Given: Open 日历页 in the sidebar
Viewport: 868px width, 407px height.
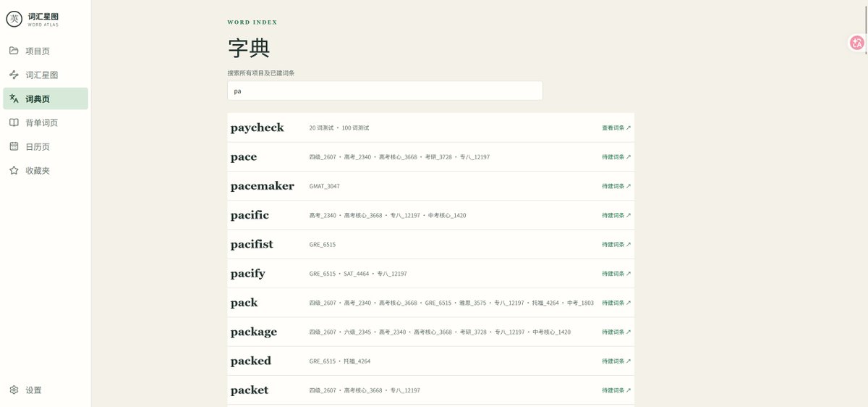Looking at the screenshot, I should (x=46, y=146).
